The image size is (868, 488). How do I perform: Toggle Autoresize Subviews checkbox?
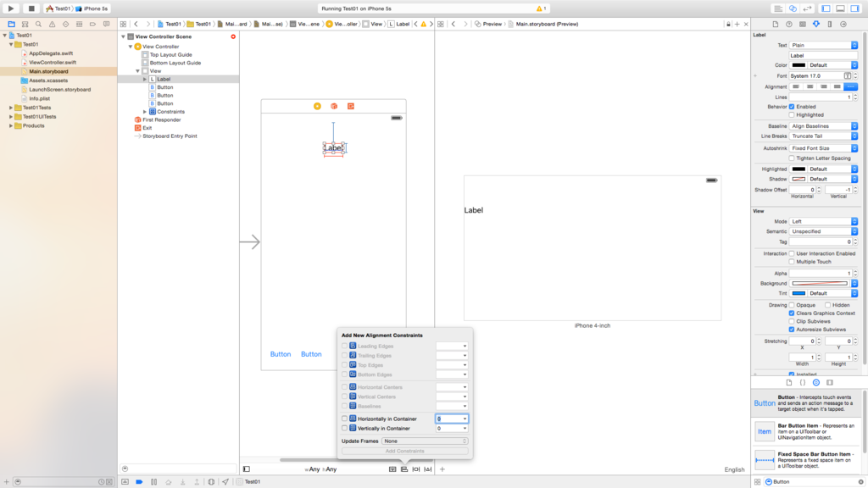click(792, 330)
